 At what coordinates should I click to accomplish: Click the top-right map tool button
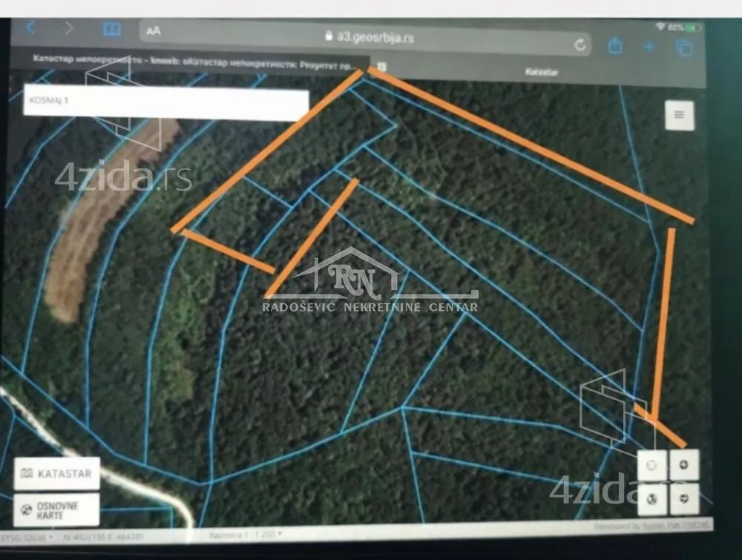(x=683, y=465)
